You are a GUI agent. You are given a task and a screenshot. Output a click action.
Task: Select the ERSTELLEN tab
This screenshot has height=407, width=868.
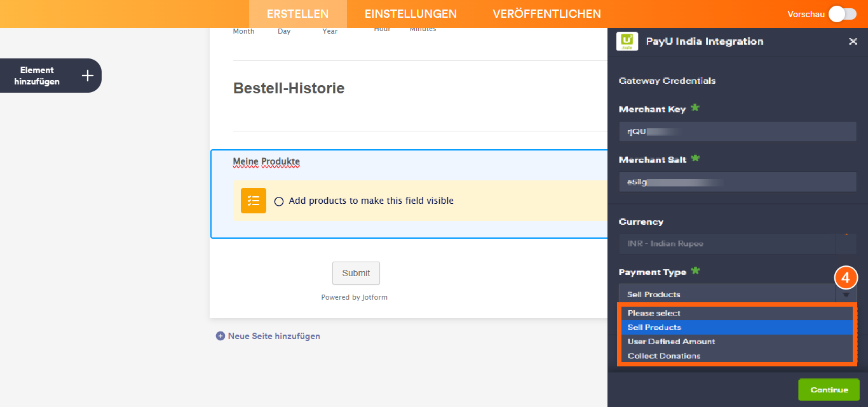297,13
